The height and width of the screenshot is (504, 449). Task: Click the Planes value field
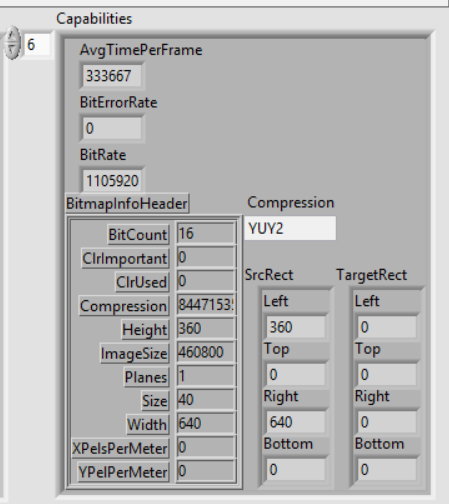pos(206,376)
